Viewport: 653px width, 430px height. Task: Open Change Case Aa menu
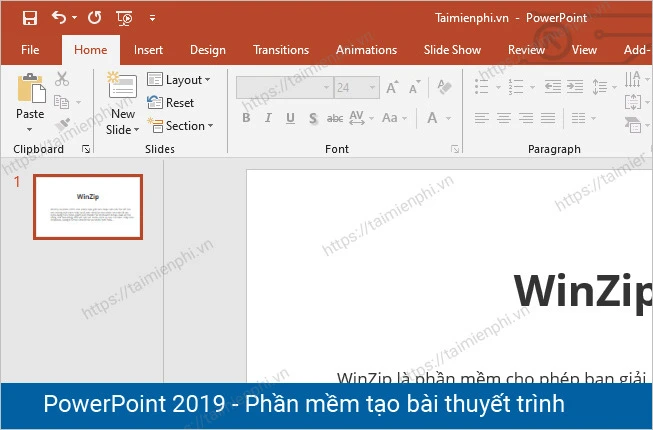pyautogui.click(x=394, y=118)
